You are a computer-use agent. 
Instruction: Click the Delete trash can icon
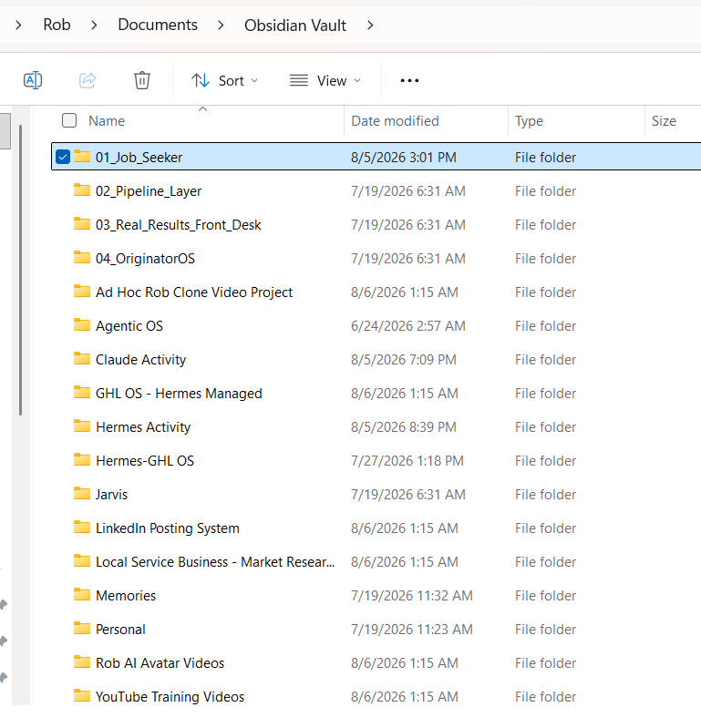point(142,80)
